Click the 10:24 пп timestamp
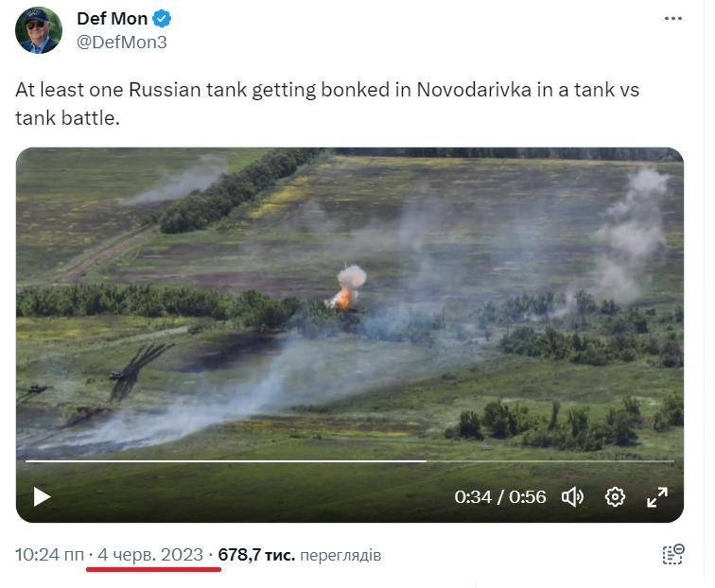Screen dimensions: 715x588 coord(50,555)
